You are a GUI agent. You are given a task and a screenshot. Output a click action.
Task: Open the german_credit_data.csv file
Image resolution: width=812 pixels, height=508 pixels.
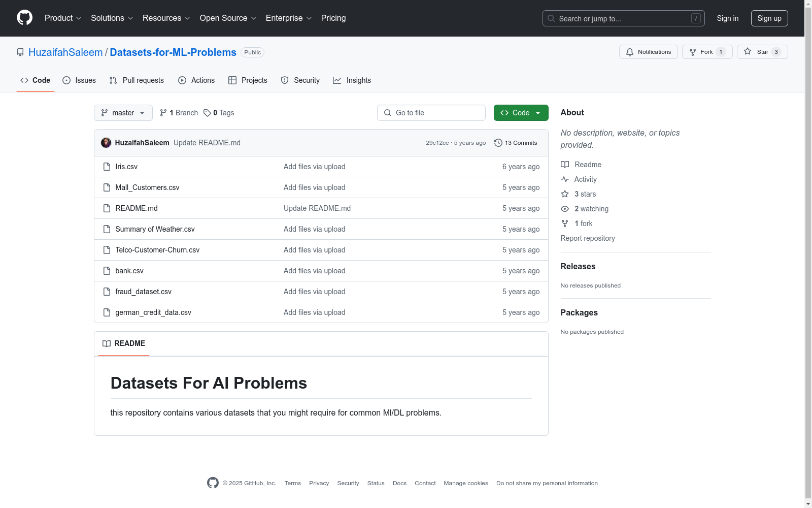[153, 312]
